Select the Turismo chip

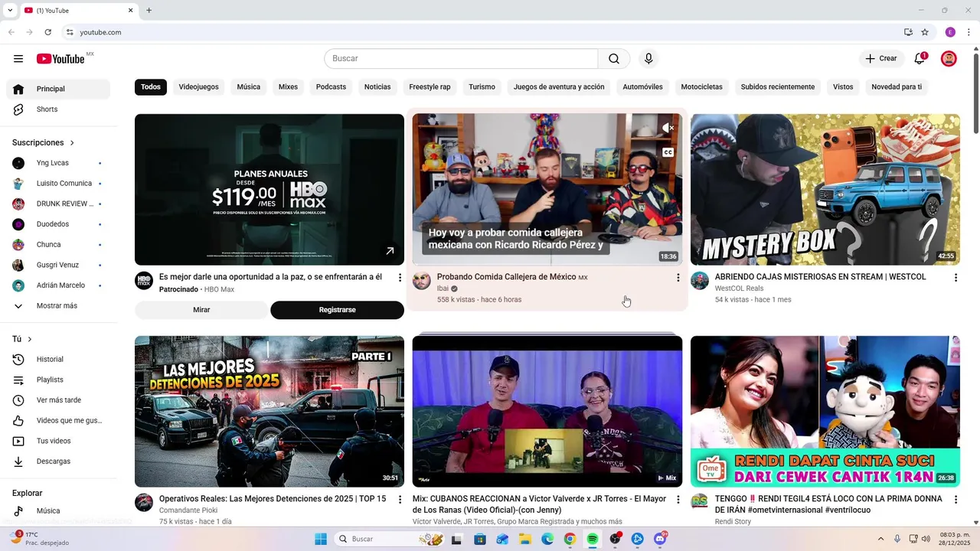click(482, 87)
